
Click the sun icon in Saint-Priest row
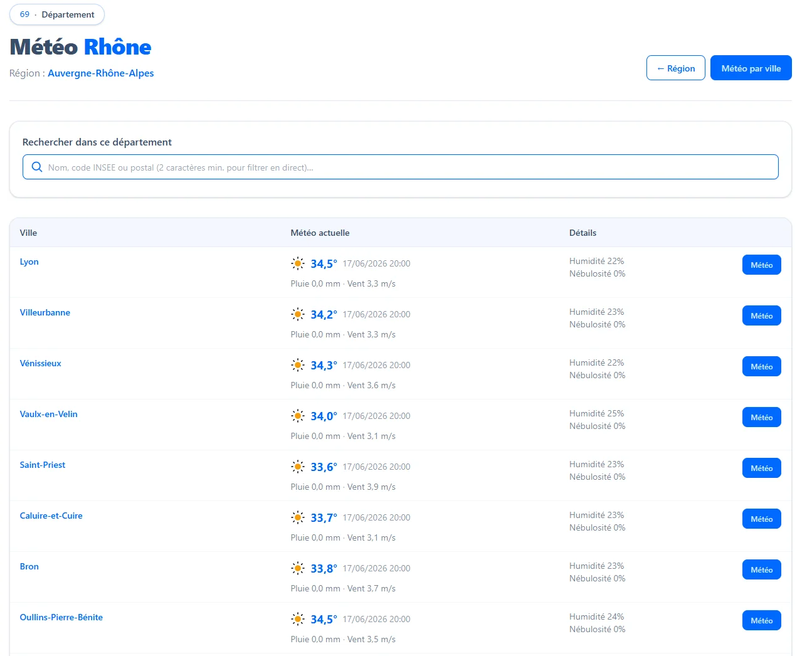click(298, 467)
